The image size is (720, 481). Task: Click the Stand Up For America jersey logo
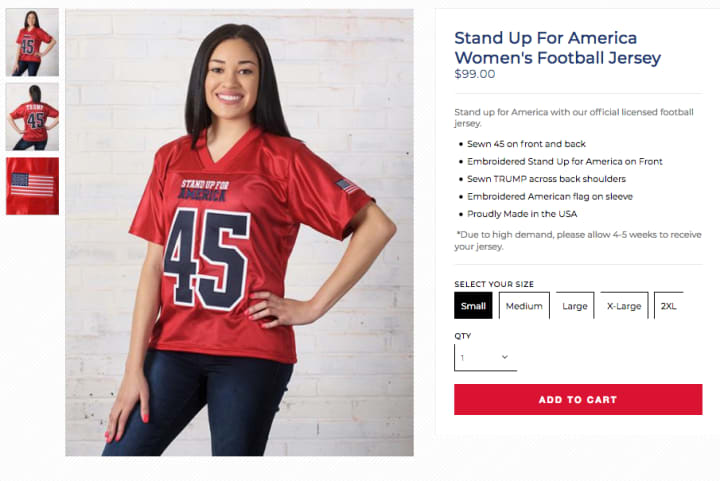[x=203, y=190]
